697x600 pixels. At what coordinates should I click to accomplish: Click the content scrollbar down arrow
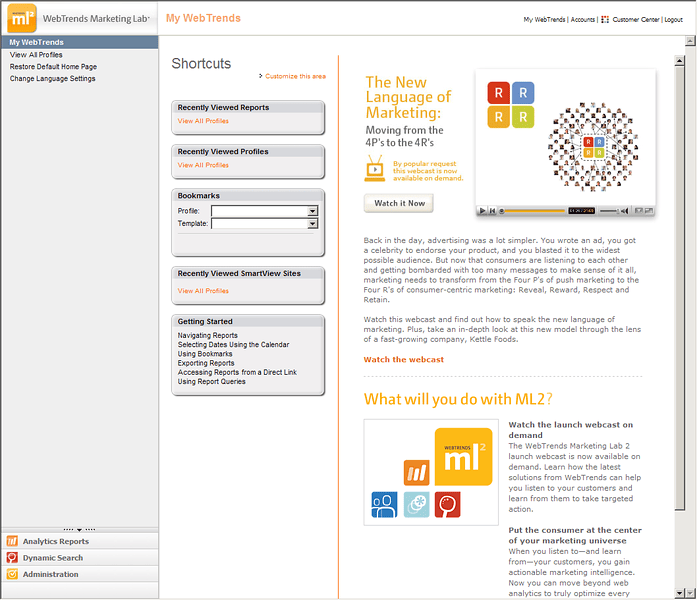pyautogui.click(x=679, y=593)
